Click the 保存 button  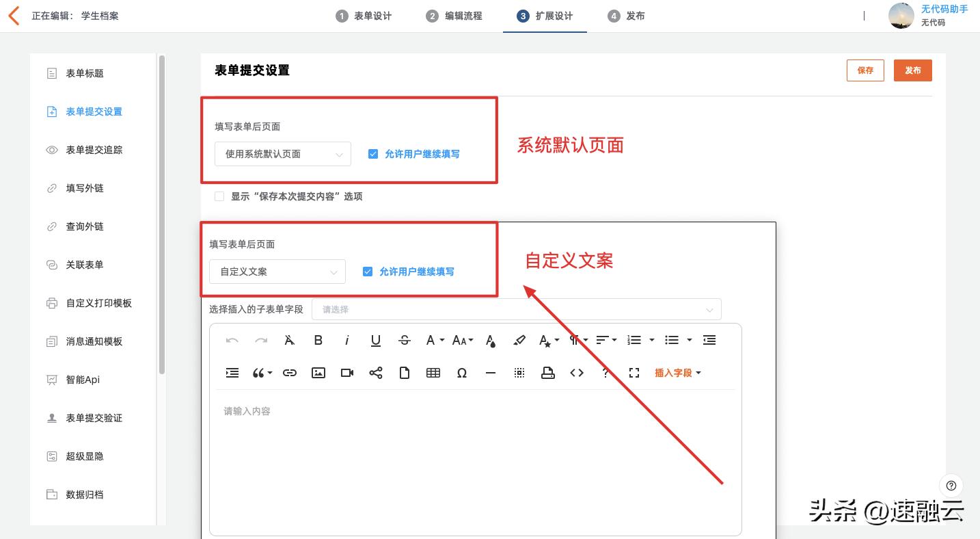865,70
